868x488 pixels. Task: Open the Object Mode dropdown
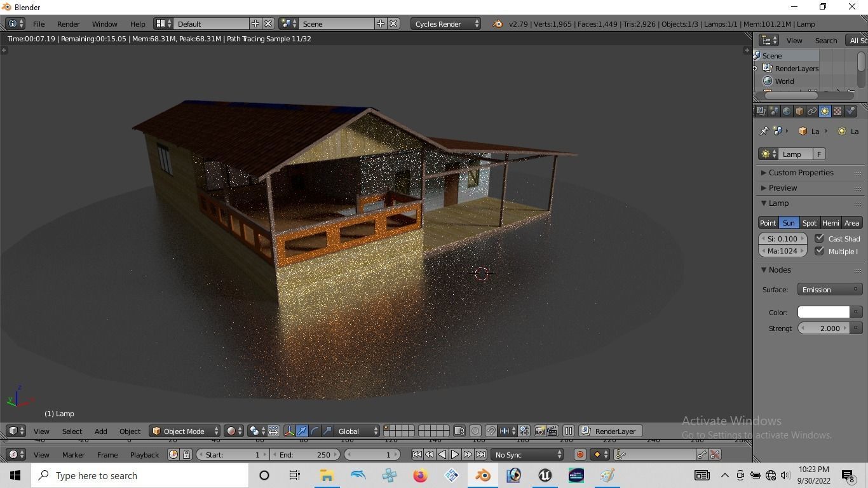point(185,431)
